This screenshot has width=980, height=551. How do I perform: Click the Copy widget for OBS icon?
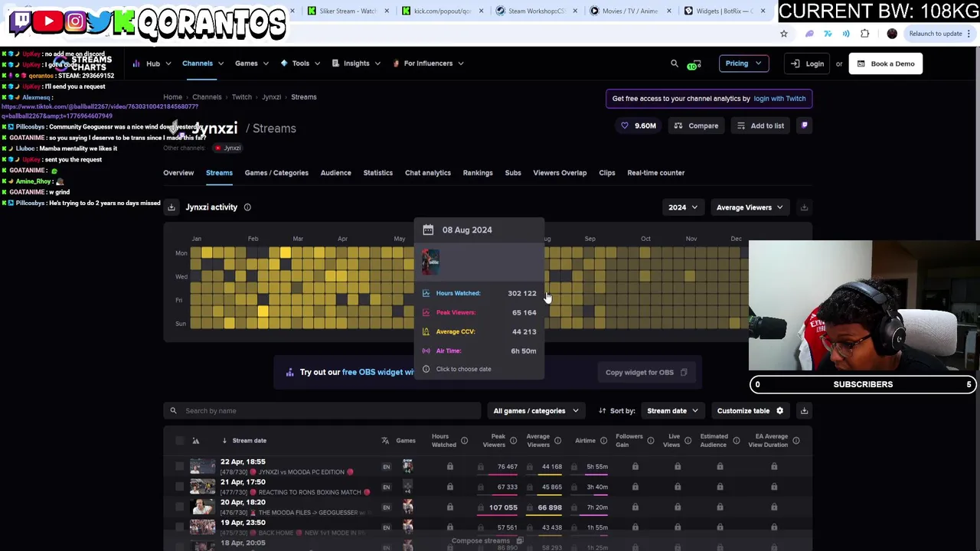point(684,373)
